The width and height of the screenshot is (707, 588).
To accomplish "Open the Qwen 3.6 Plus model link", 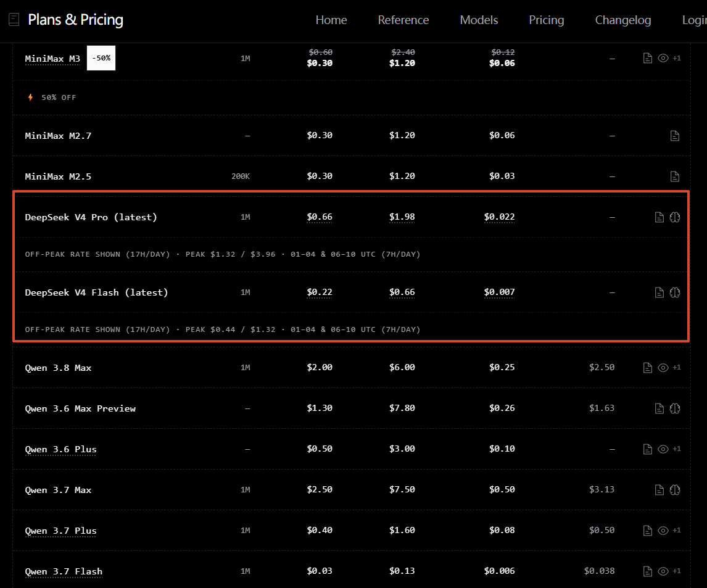I will pyautogui.click(x=61, y=450).
